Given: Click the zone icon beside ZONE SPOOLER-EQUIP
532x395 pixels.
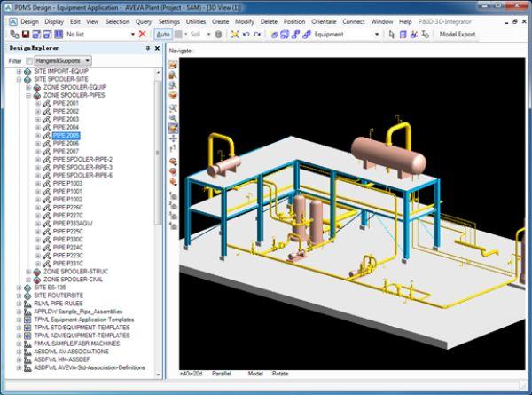Looking at the screenshot, I should tap(37, 87).
